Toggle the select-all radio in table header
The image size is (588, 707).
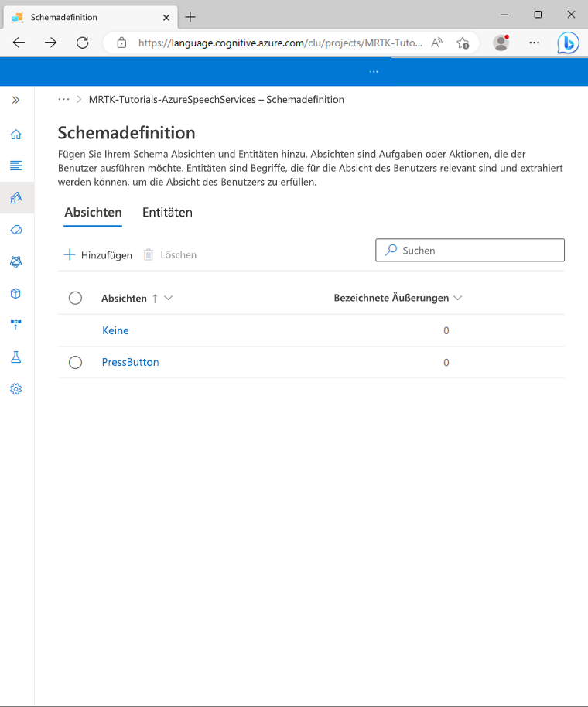pyautogui.click(x=75, y=298)
